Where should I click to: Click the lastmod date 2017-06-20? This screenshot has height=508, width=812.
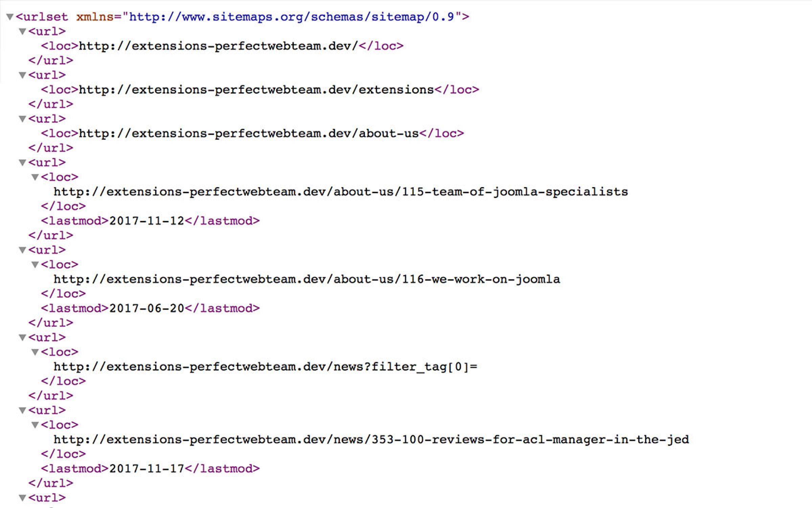point(146,309)
